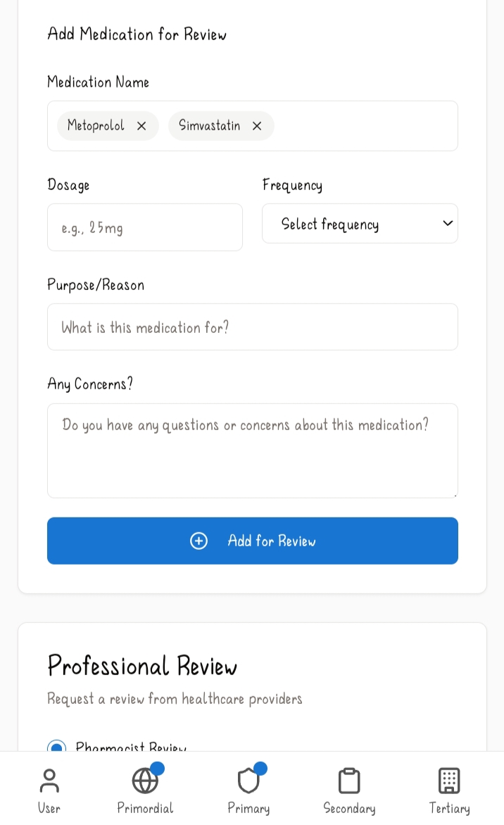Remove the Metoprolol chip

[141, 126]
